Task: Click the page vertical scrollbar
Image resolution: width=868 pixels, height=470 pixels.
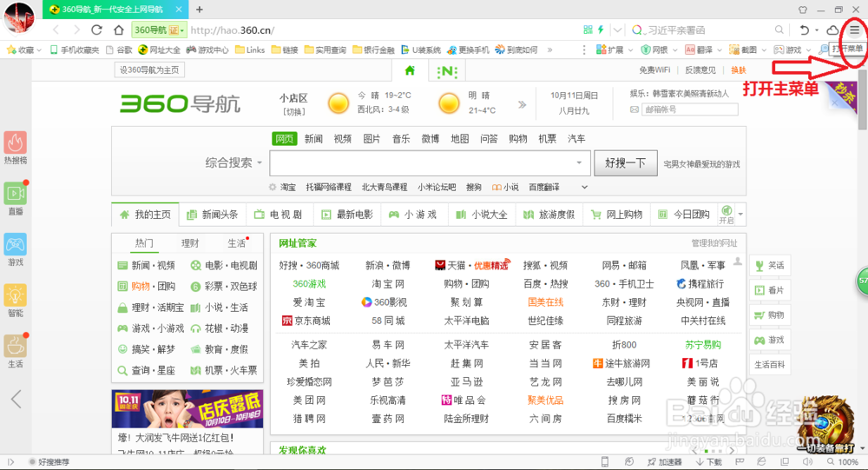Action: 863,100
